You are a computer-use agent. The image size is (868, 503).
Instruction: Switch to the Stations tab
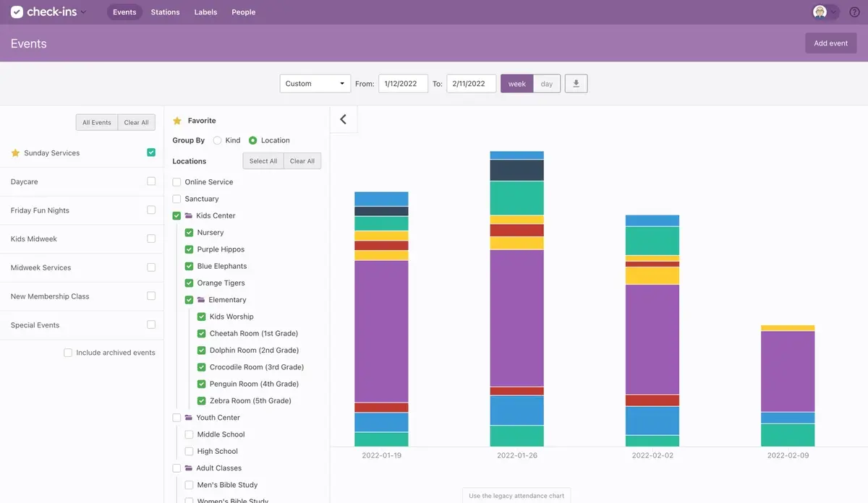pos(165,12)
